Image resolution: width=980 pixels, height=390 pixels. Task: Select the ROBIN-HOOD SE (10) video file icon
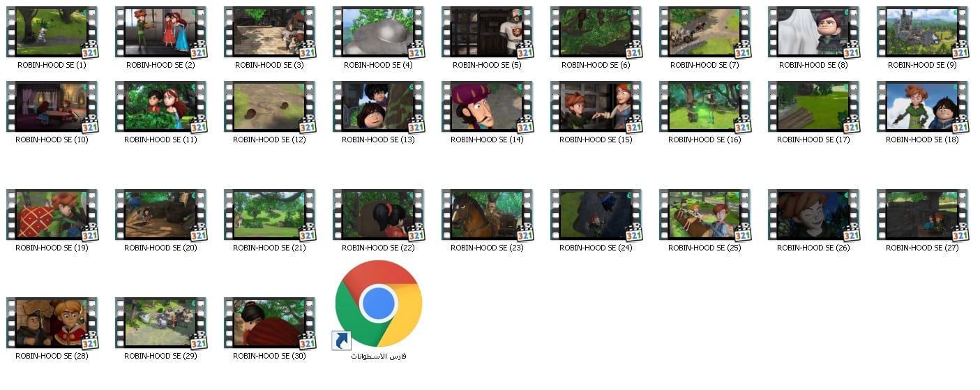point(52,107)
